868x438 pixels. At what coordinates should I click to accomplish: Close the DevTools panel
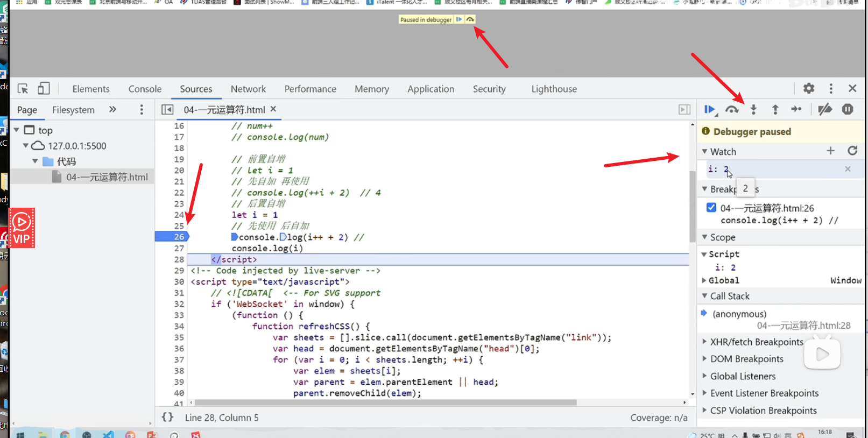click(852, 88)
